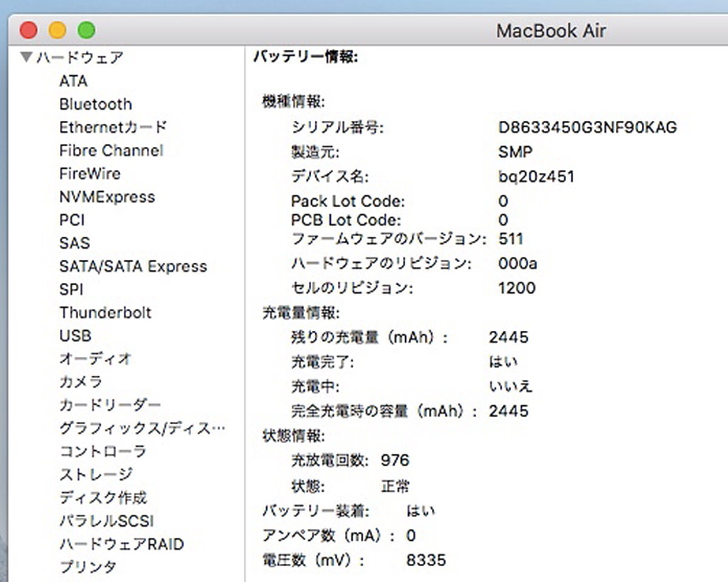The height and width of the screenshot is (582, 728).
Task: Open the プリンタ hardware entry
Action: coord(88,567)
